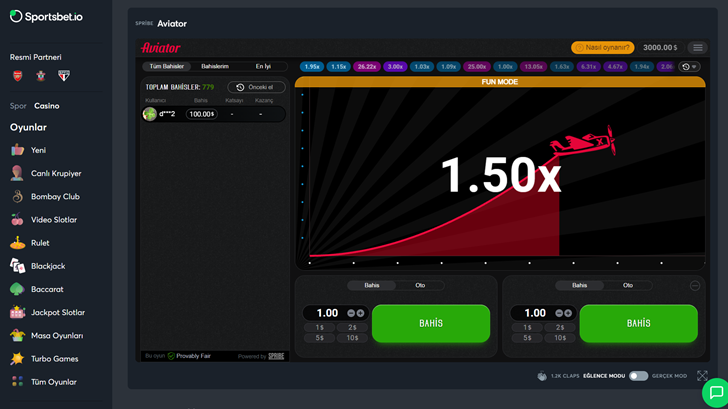Open the Yeni games category
The width and height of the screenshot is (728, 409).
[28, 150]
